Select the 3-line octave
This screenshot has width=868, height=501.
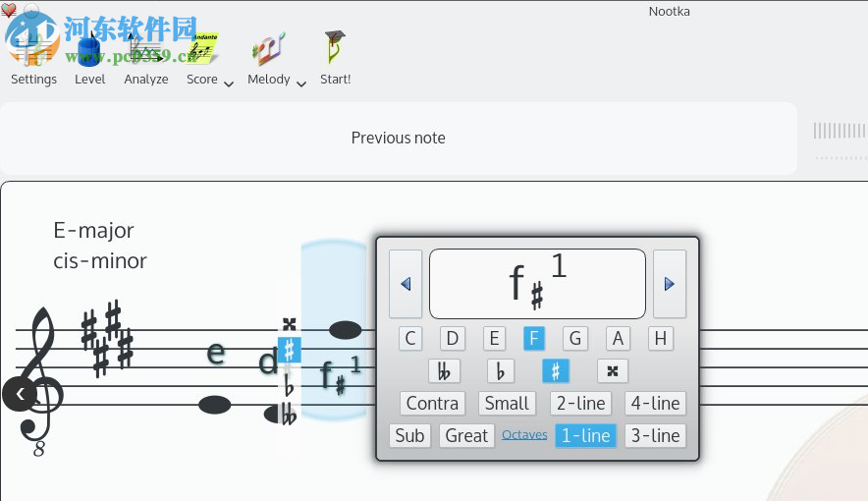[x=656, y=436]
